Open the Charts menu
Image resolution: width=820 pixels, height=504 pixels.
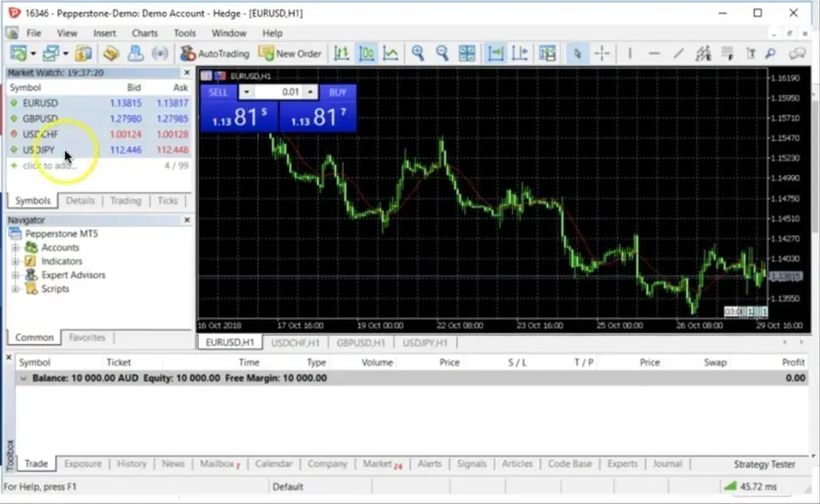[144, 32]
